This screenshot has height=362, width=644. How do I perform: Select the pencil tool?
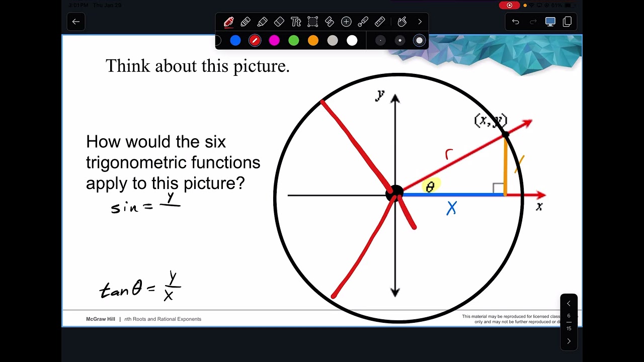[x=246, y=22]
